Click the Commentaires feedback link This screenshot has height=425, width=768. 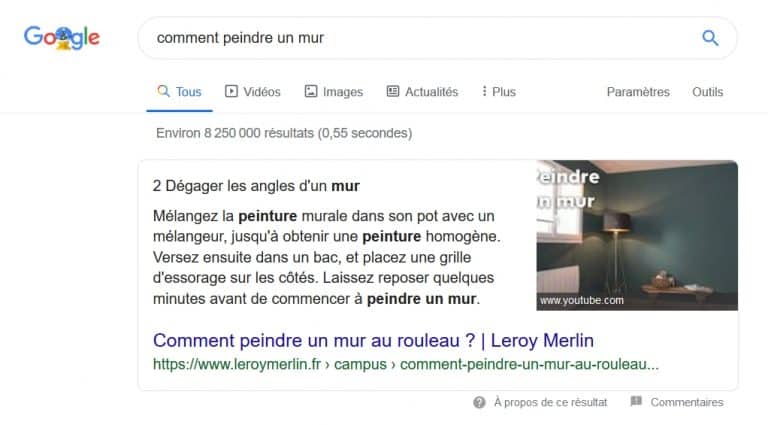[x=687, y=402]
